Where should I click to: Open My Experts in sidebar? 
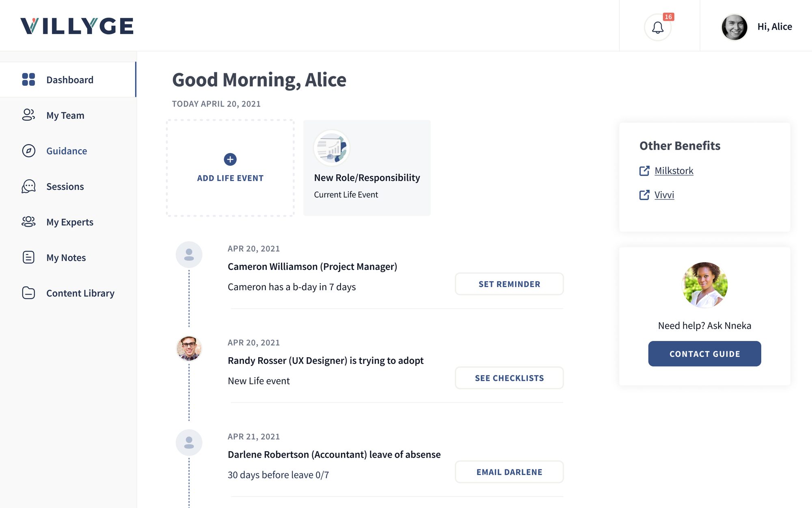68,222
